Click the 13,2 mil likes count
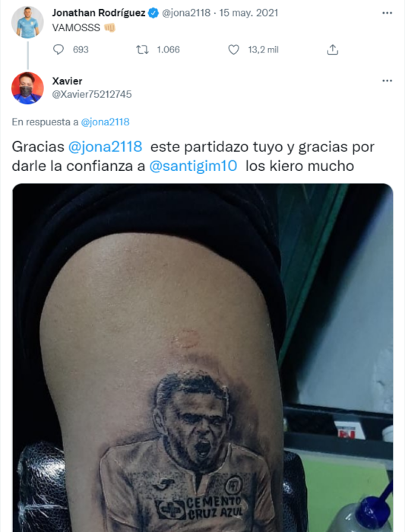The height and width of the screenshot is (532, 405). 263,50
